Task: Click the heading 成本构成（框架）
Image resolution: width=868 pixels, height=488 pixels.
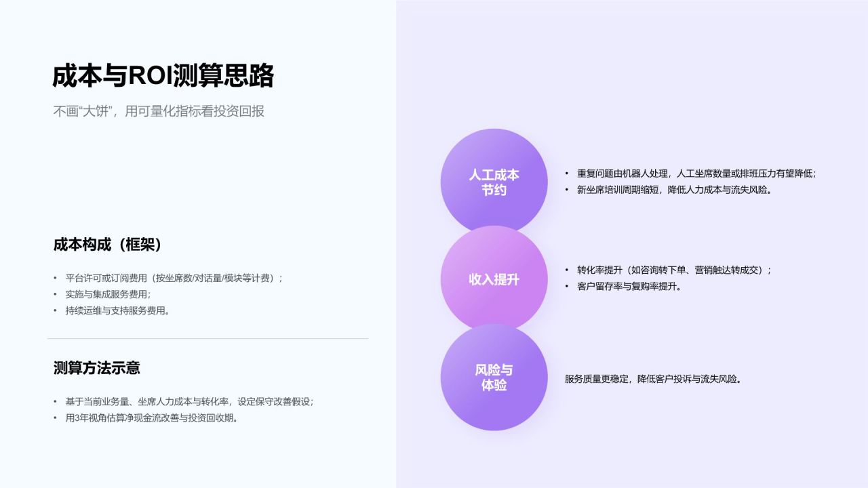Action: 108,245
